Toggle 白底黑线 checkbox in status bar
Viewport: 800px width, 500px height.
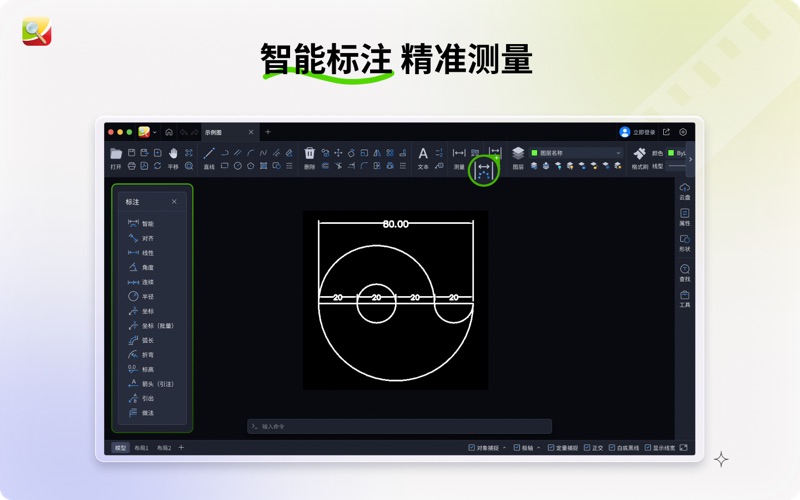(x=612, y=447)
